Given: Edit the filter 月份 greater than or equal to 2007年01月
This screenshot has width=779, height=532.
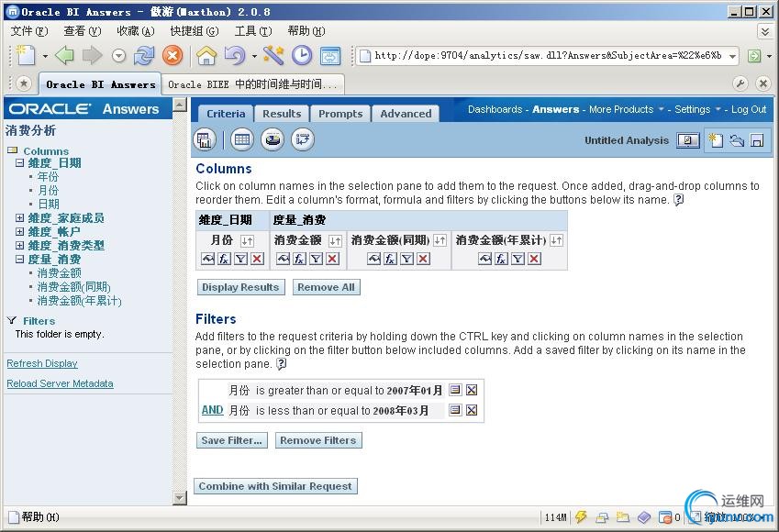Looking at the screenshot, I should (455, 390).
